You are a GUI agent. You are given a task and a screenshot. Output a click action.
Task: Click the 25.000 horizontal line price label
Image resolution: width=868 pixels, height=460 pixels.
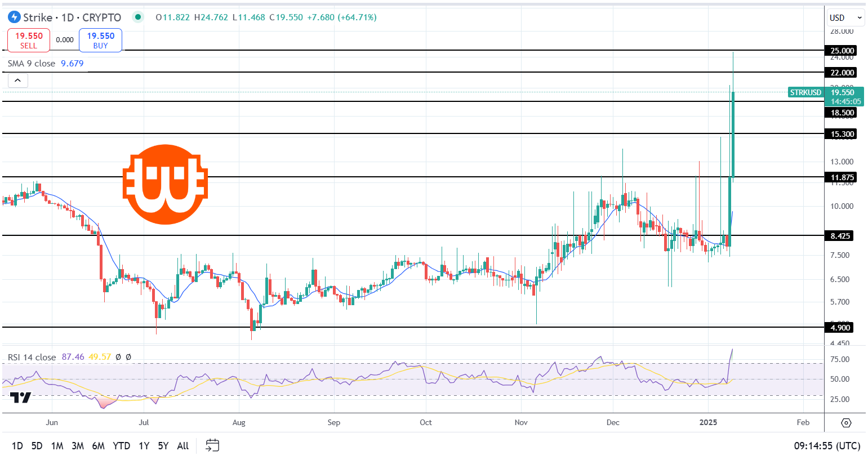click(841, 51)
